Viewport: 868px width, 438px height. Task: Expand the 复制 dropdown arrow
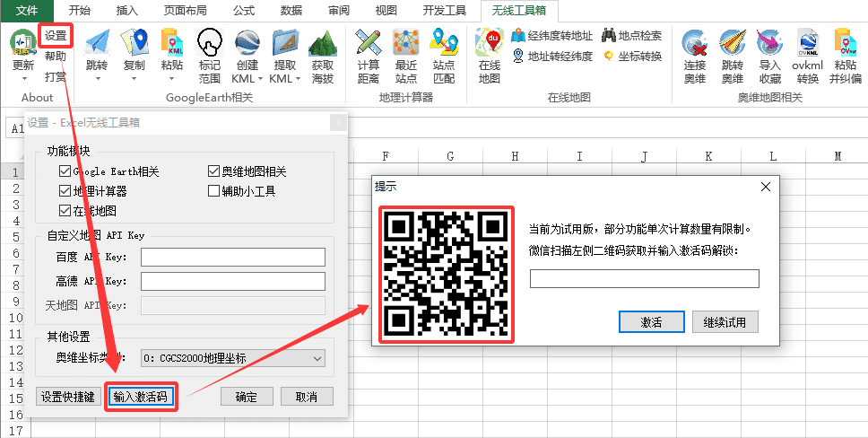(x=135, y=78)
